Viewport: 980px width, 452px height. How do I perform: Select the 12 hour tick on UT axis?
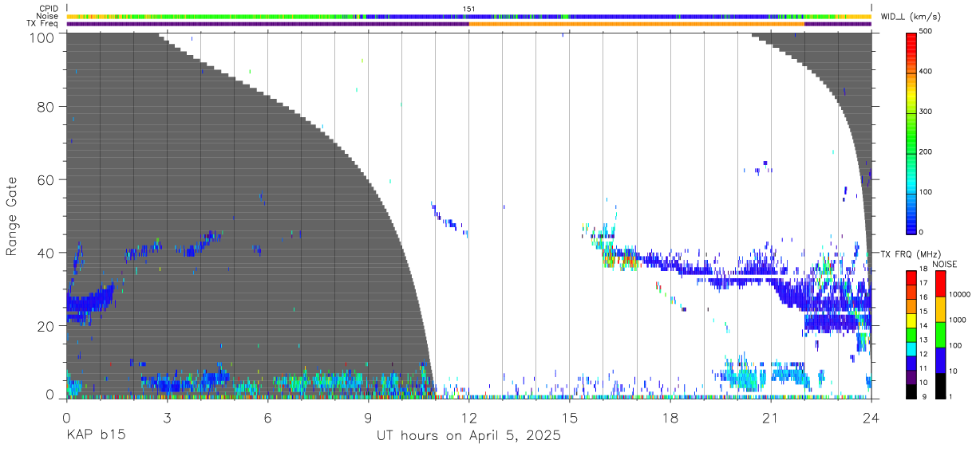(468, 417)
